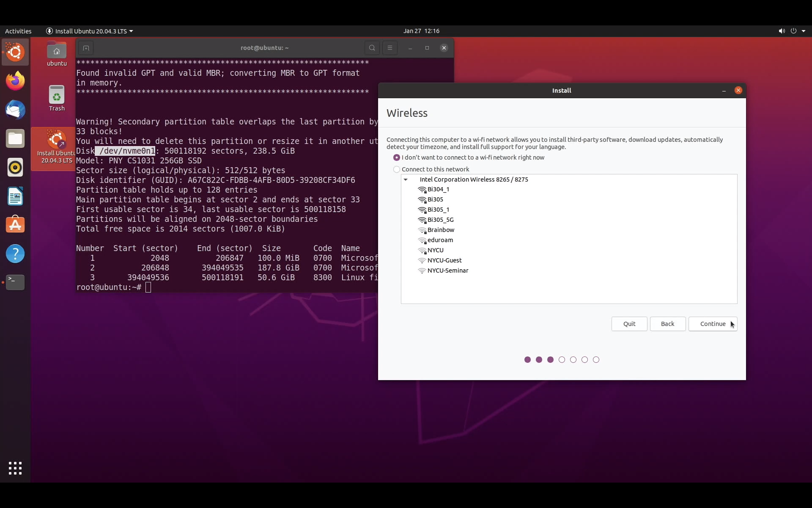Open Trash desktop icon
Screen dimensions: 812x508
pyautogui.click(x=57, y=98)
